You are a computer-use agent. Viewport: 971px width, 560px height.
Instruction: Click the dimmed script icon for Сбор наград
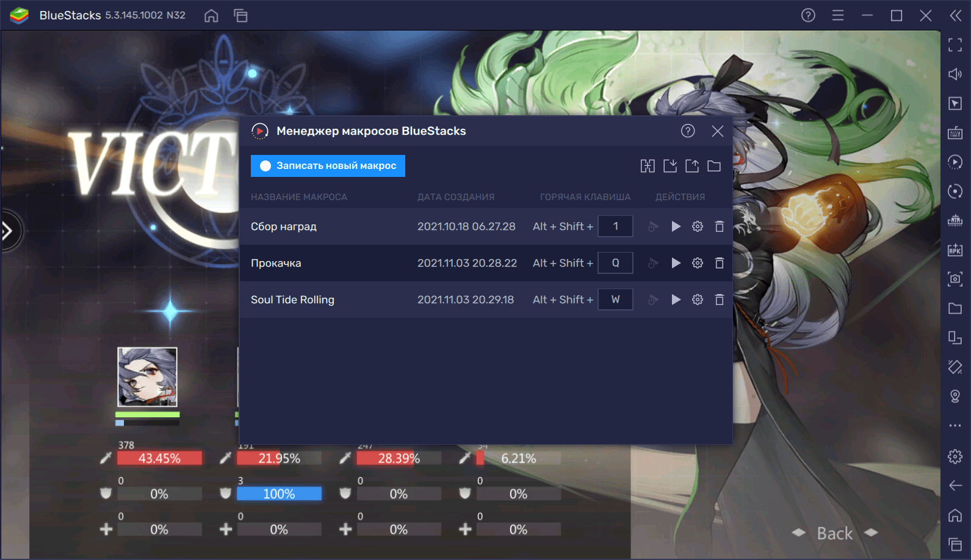pos(653,226)
